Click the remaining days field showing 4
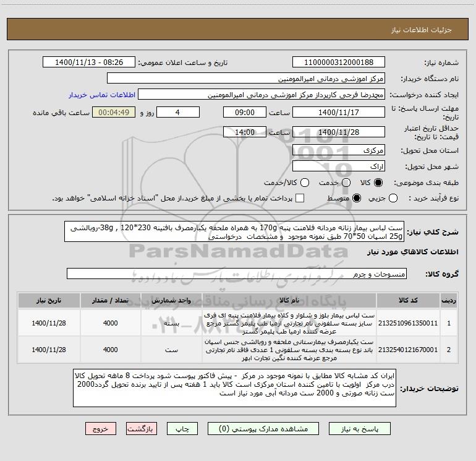The image size is (476, 461). point(177,113)
